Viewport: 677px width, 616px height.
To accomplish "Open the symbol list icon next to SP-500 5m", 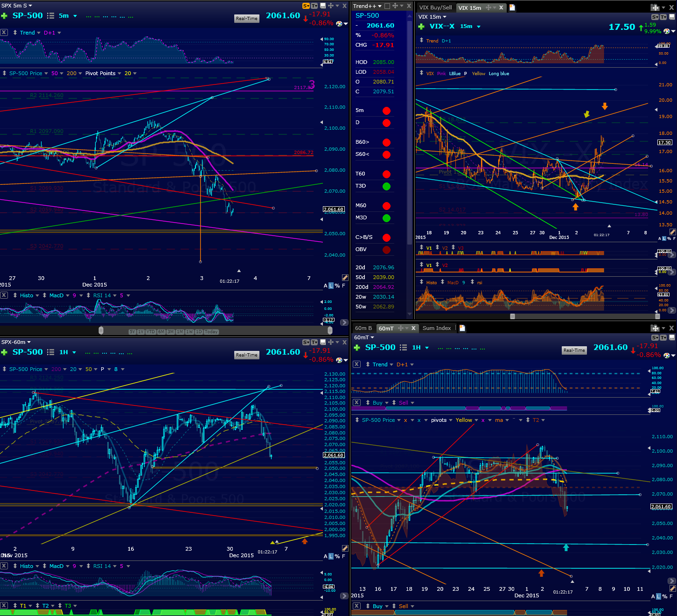I will point(50,16).
